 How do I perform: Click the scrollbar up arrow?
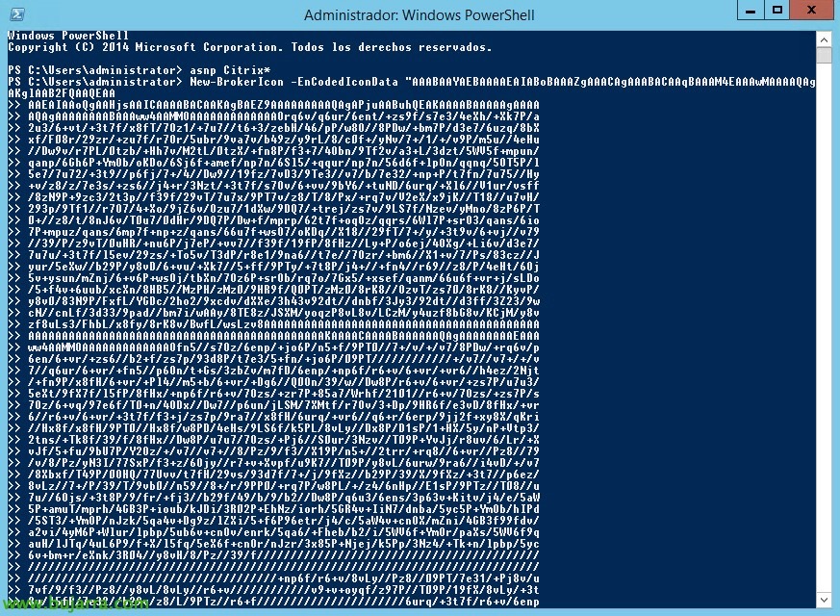click(x=824, y=39)
